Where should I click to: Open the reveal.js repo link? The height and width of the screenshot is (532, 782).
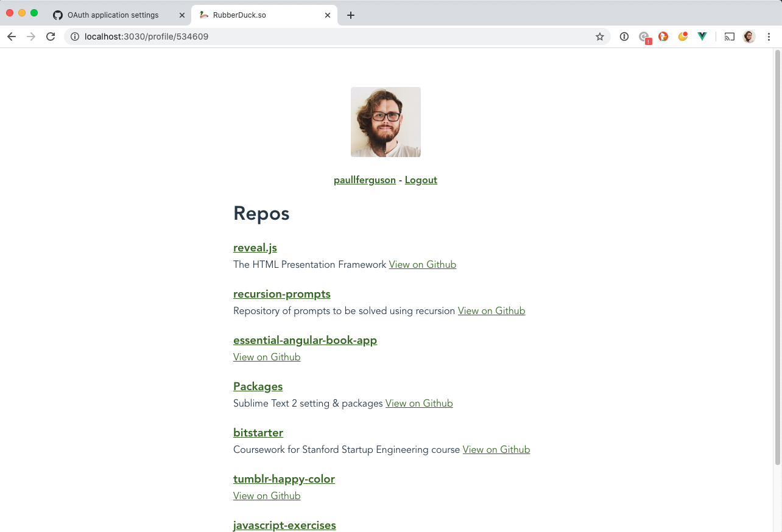(x=255, y=248)
